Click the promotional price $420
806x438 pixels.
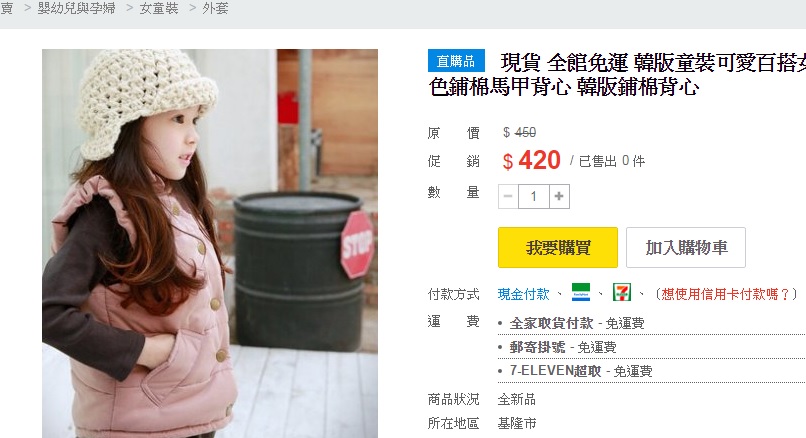coord(532,160)
